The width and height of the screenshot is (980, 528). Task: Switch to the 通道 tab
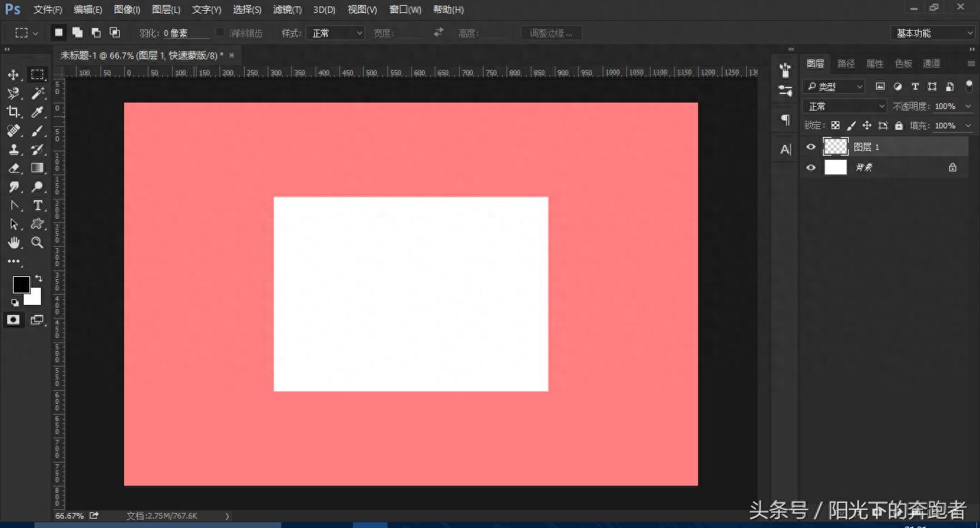[931, 63]
